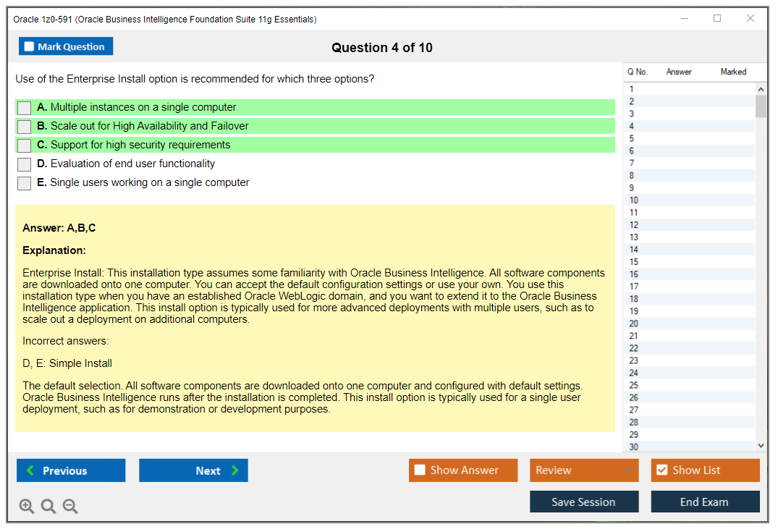Click the zoom in magnifier icon
Image resolution: width=778 pixels, height=532 pixels.
click(27, 507)
